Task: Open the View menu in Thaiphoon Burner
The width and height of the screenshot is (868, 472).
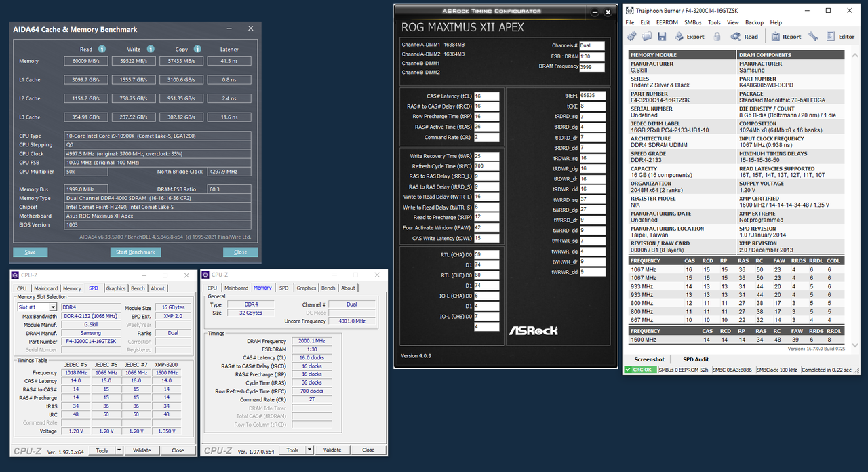Action: coord(733,22)
